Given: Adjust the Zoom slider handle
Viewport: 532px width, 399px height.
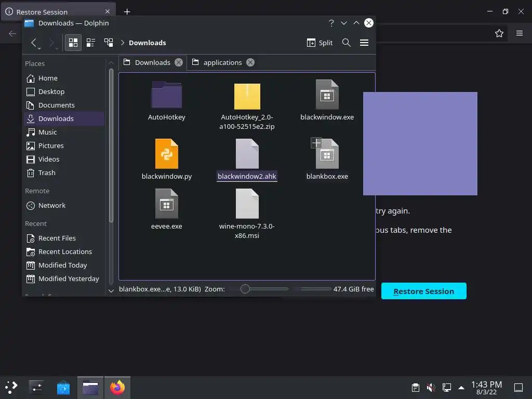Looking at the screenshot, I should 245,289.
